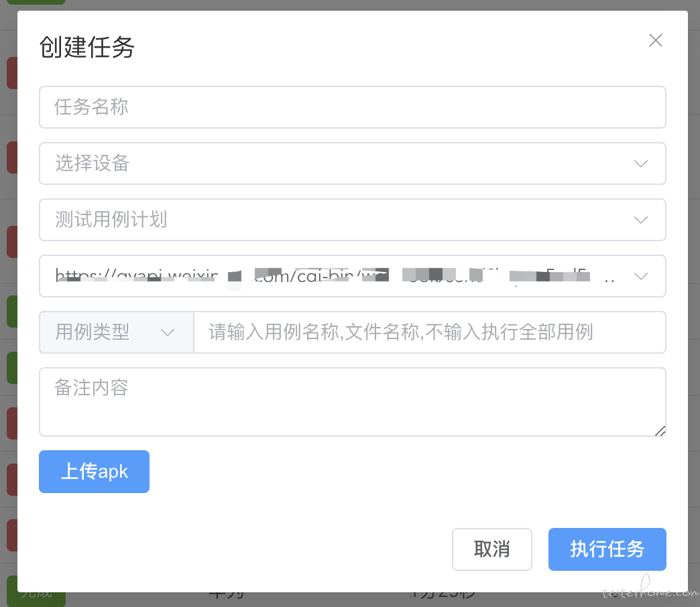Click the chevron arrow in 选择设备 field
Screen dimensions: 700x607
pos(641,163)
